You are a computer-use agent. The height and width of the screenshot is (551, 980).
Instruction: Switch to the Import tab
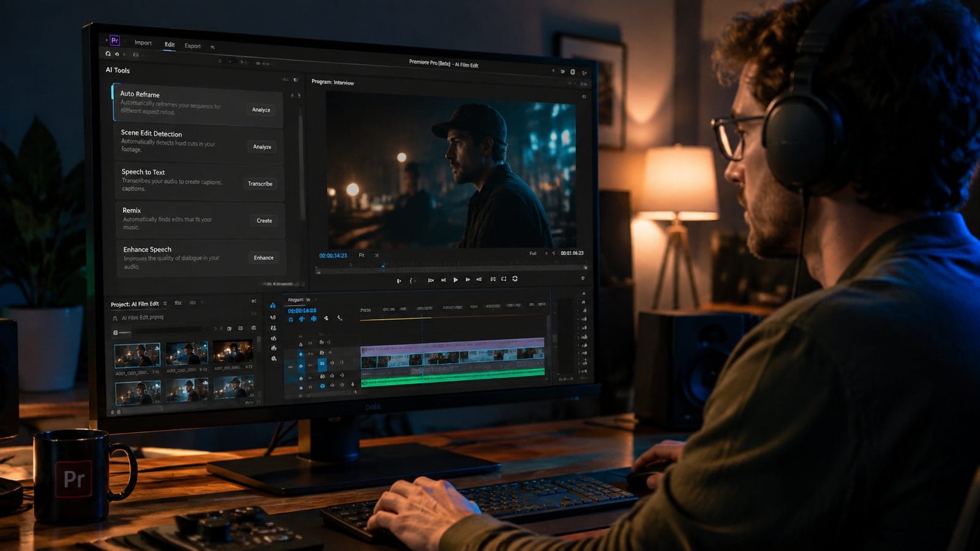[143, 43]
